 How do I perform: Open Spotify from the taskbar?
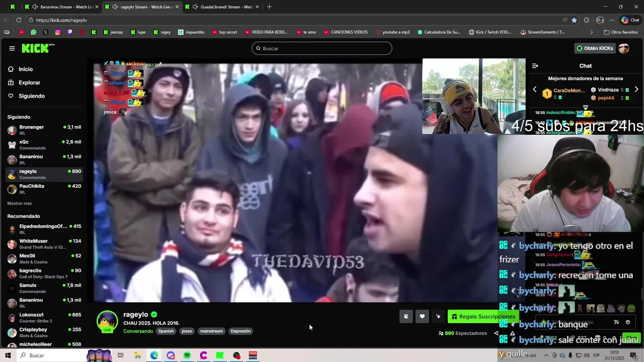pyautogui.click(x=187, y=355)
